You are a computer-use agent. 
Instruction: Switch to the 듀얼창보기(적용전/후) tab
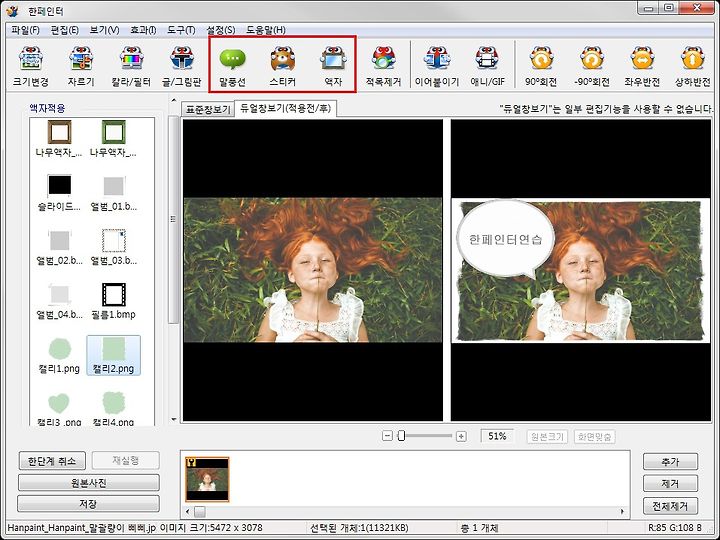[285, 108]
